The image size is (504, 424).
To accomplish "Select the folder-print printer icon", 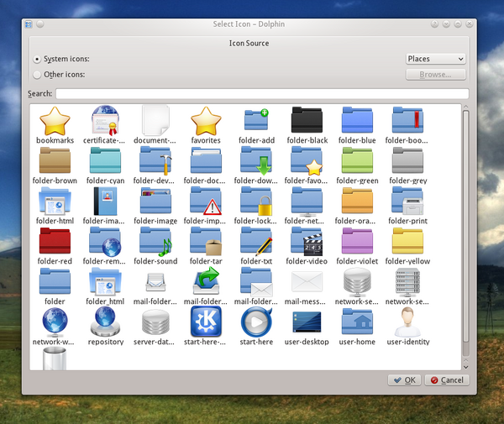I will (x=407, y=202).
